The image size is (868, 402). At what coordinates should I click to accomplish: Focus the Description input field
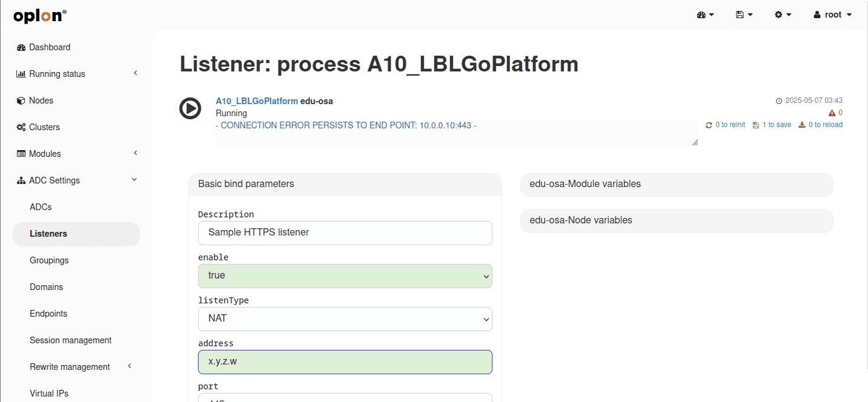click(x=345, y=232)
